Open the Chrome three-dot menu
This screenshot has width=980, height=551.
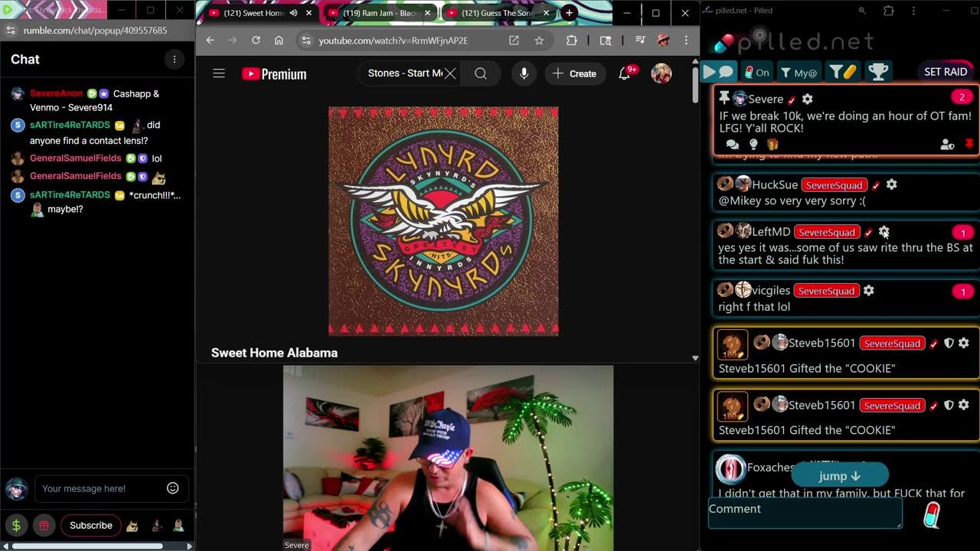coord(686,41)
